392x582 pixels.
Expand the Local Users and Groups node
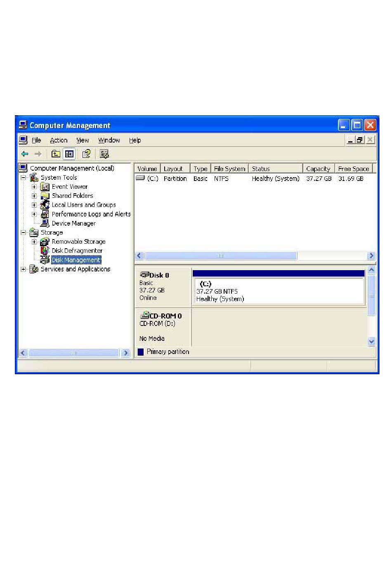pos(34,205)
